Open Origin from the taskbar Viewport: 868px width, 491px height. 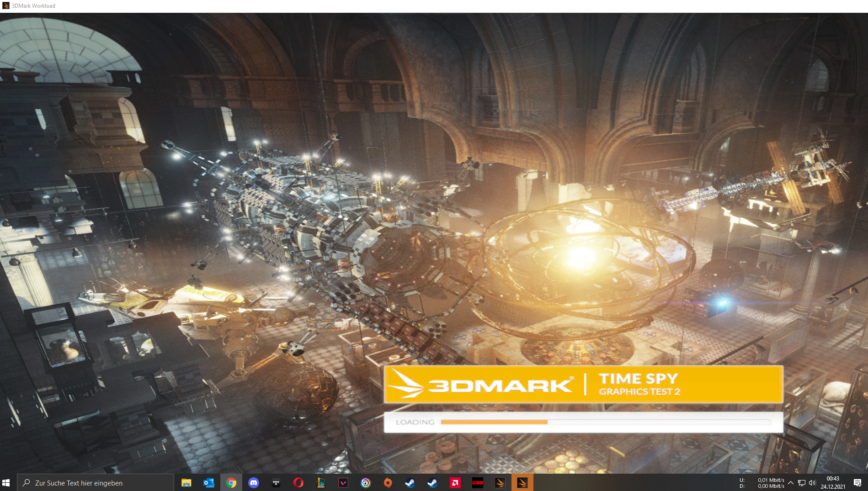(x=388, y=482)
